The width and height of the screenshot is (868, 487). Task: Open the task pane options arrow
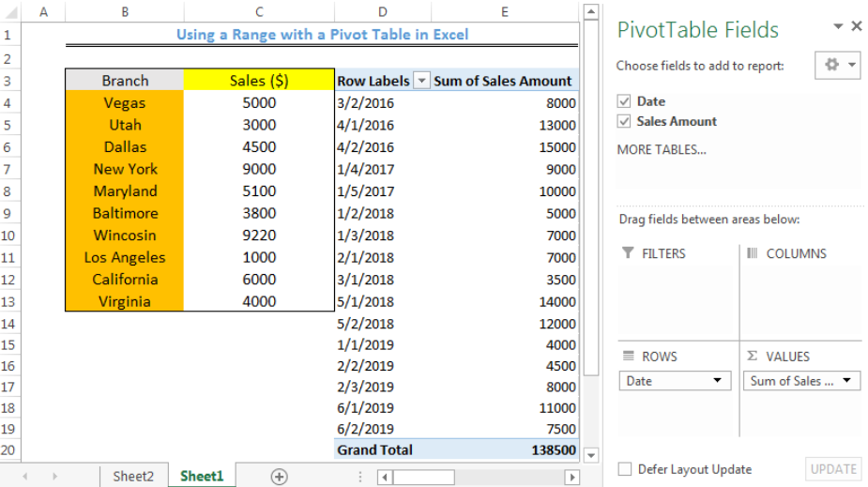pos(837,27)
